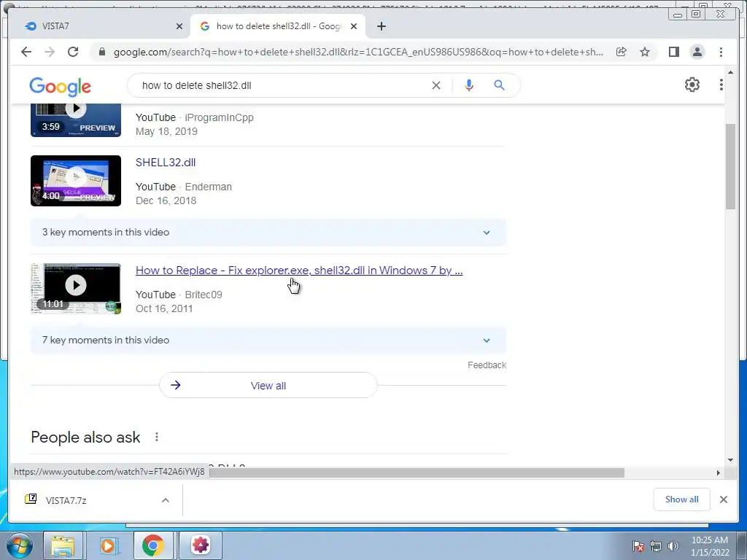Play the Britec09 11:01 video thumbnail
The height and width of the screenshot is (560, 747).
(x=76, y=289)
